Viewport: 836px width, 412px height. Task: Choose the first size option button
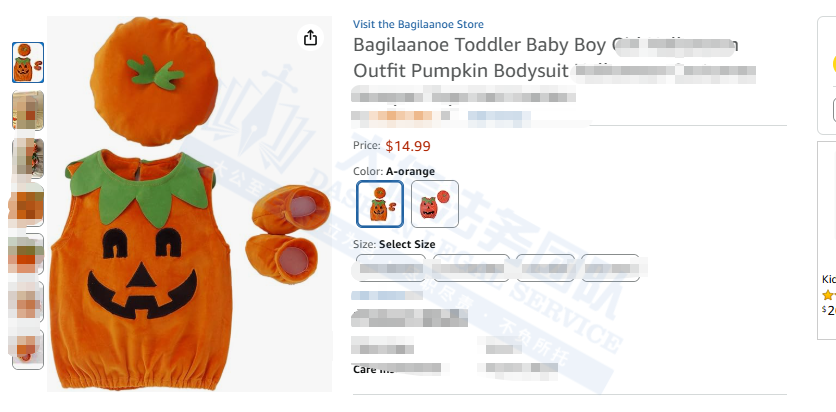point(391,268)
